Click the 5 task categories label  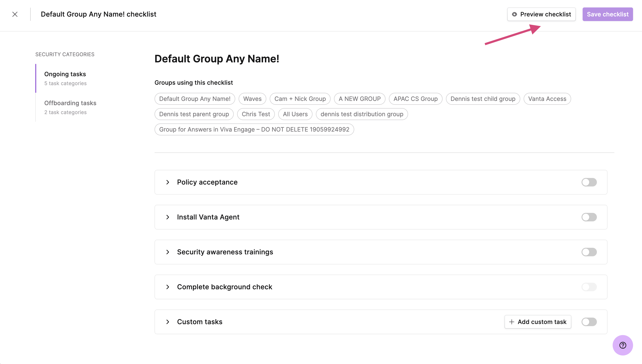66,83
